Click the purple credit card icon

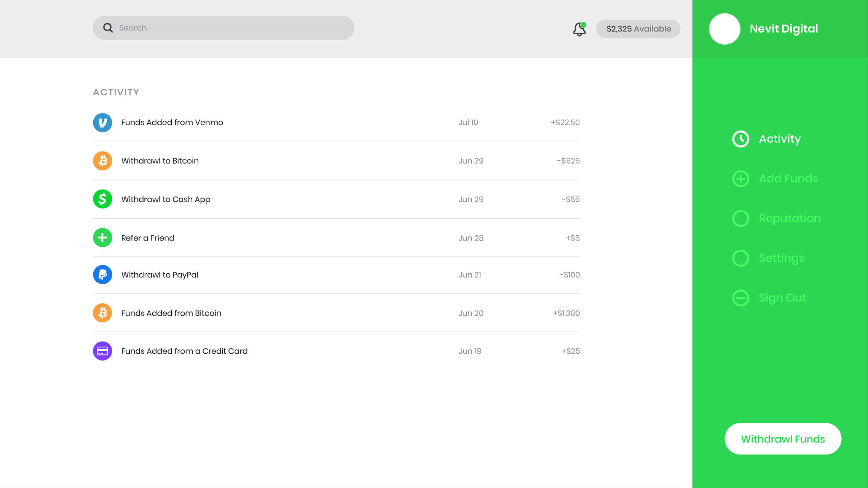[102, 351]
